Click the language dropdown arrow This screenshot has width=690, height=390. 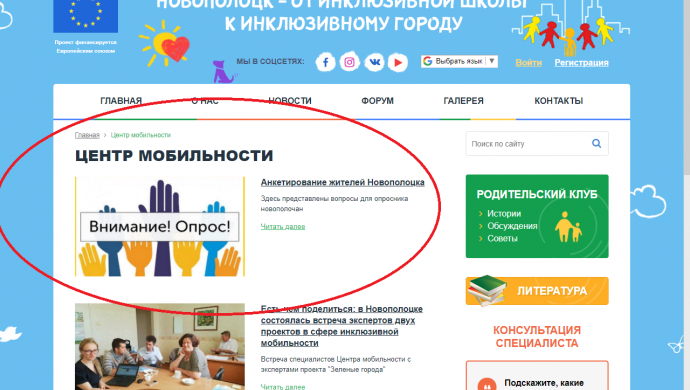[x=492, y=61]
